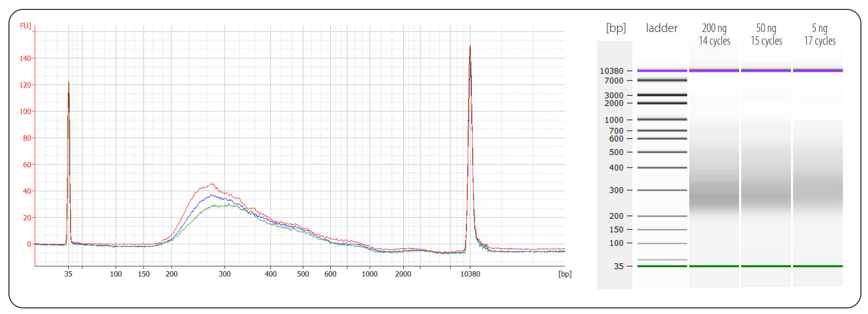Click the FU label on the y-axis

(25, 26)
